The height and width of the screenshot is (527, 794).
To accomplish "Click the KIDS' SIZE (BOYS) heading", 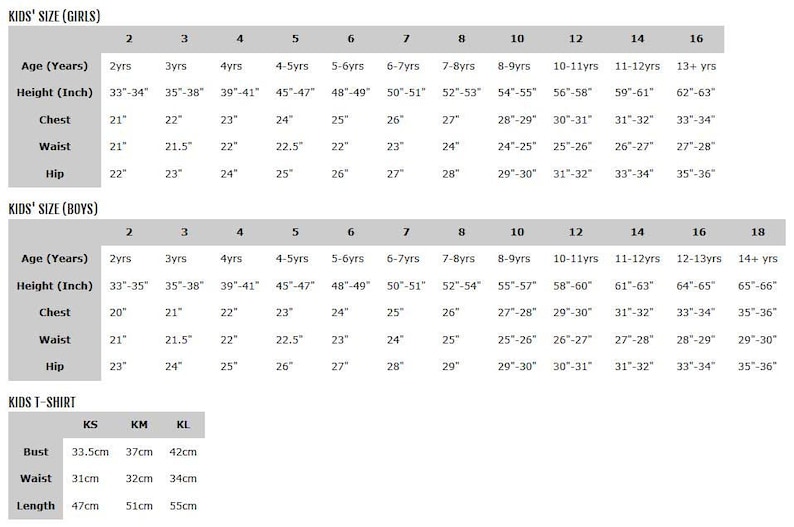I will (53, 209).
